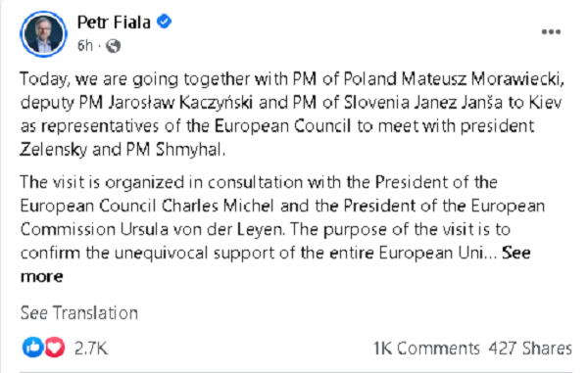The height and width of the screenshot is (373, 588).
Task: Open Petr Fiala's profile picture
Action: point(43,33)
